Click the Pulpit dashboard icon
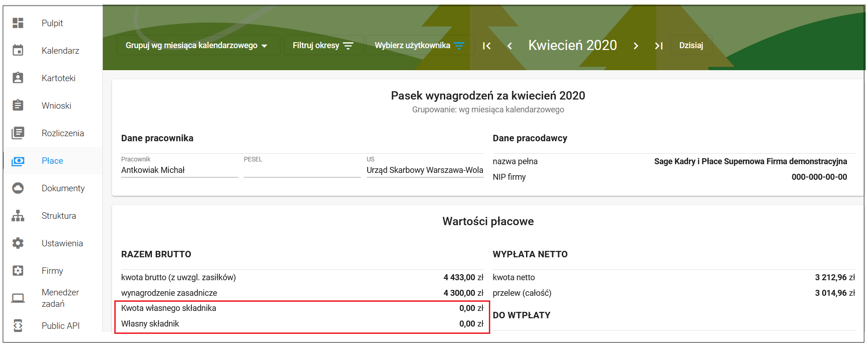 coord(18,23)
